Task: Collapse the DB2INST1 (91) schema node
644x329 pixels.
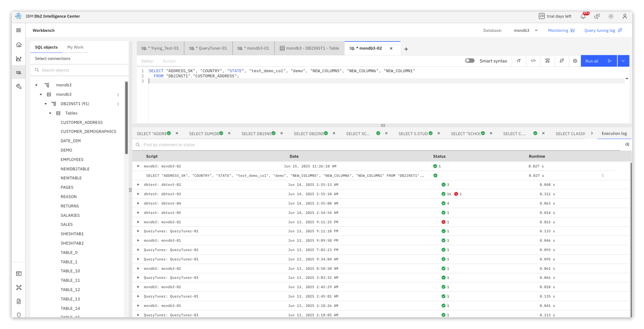Action: [46, 104]
